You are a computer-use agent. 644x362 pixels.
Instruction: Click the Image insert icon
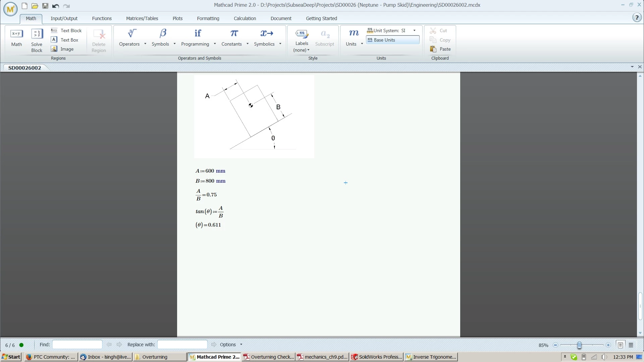(54, 49)
